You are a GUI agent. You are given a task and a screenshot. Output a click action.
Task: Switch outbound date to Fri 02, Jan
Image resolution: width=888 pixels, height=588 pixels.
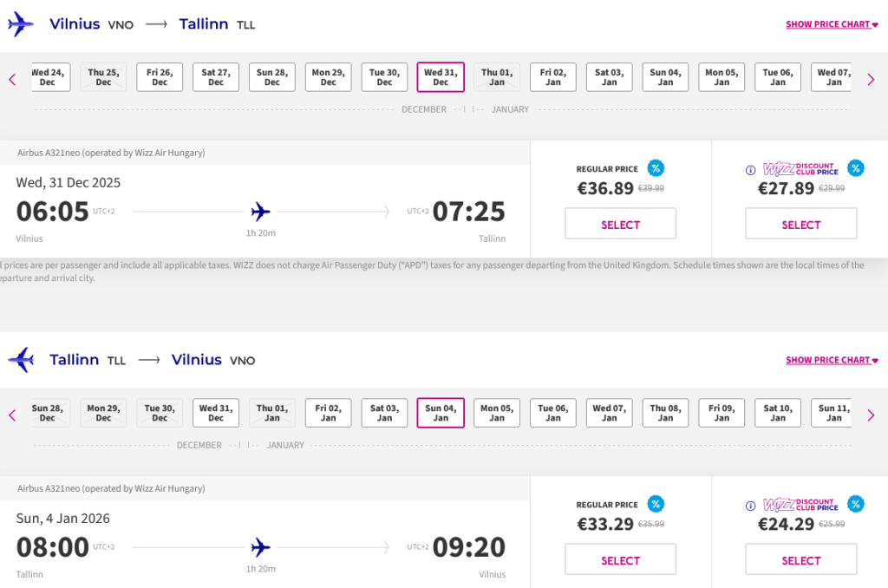coord(553,77)
